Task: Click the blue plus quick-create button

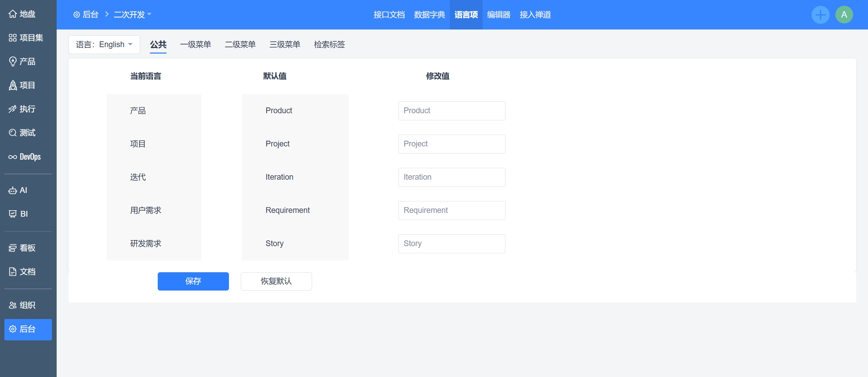Action: pos(820,15)
